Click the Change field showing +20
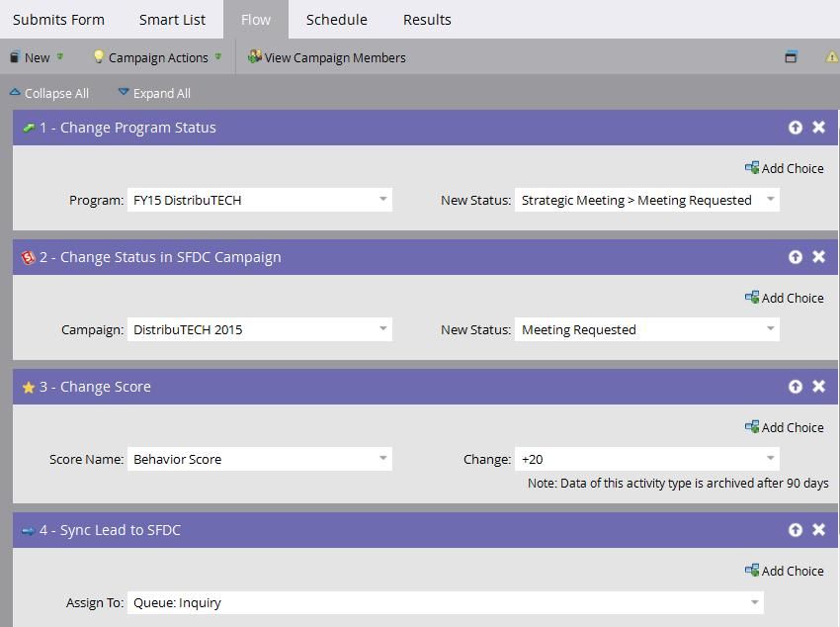This screenshot has height=627, width=840. click(646, 459)
